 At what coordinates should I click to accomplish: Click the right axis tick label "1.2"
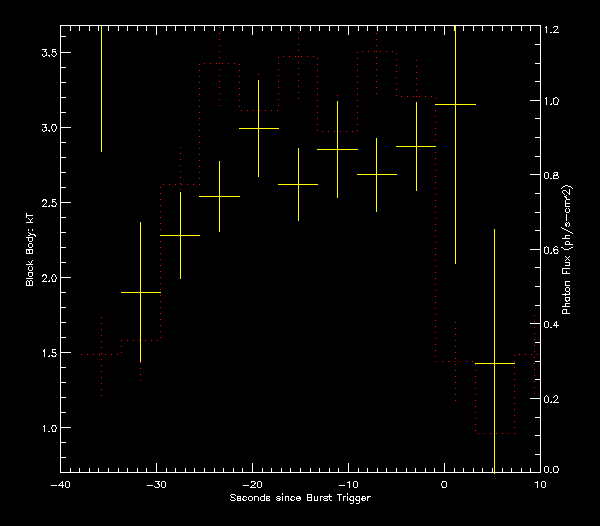(x=552, y=30)
